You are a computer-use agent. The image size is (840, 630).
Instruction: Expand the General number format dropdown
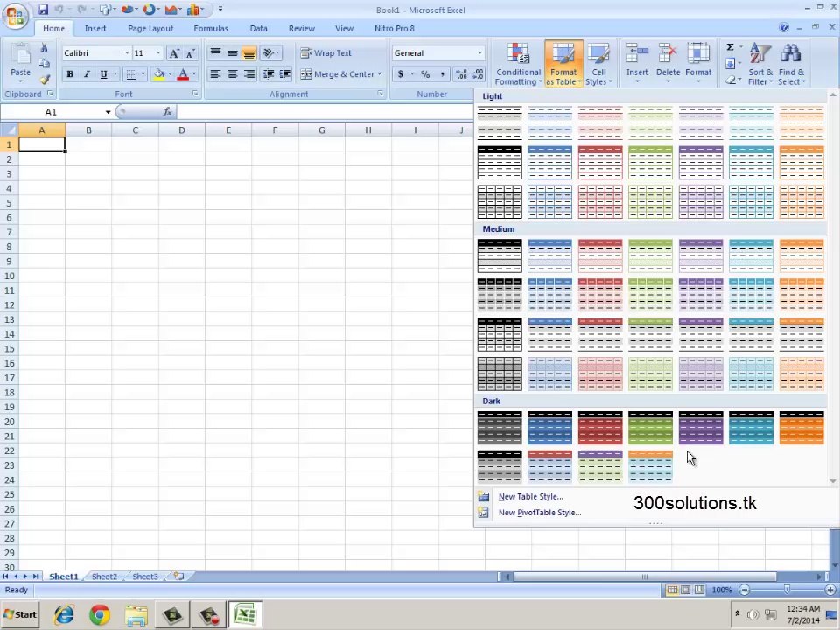click(480, 53)
